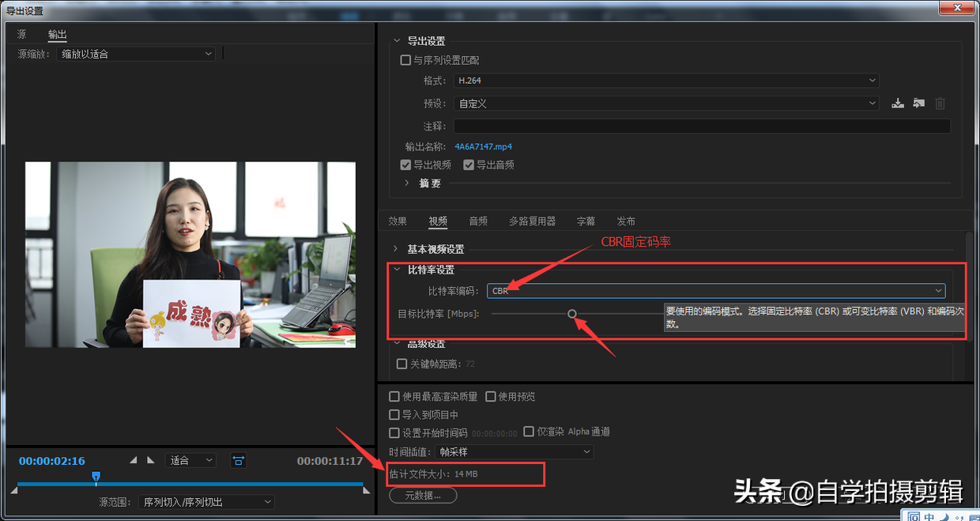This screenshot has height=521, width=980.
Task: Delete the custom preset with trash icon
Action: tap(939, 103)
